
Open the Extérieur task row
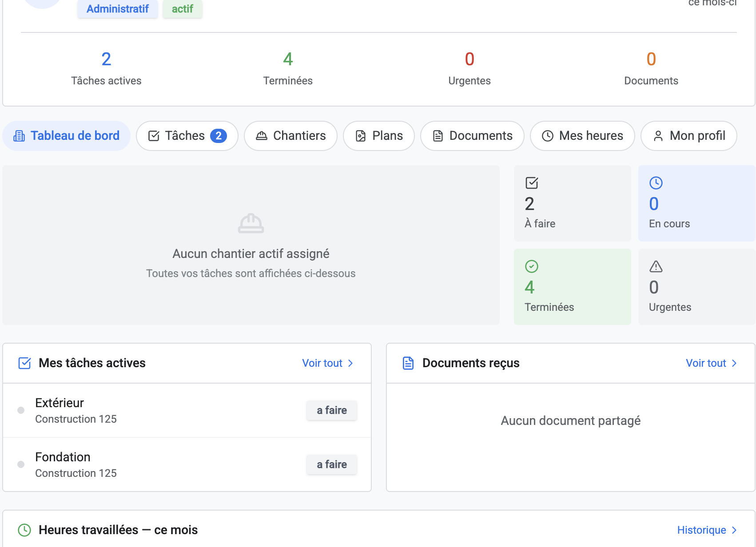pos(187,411)
